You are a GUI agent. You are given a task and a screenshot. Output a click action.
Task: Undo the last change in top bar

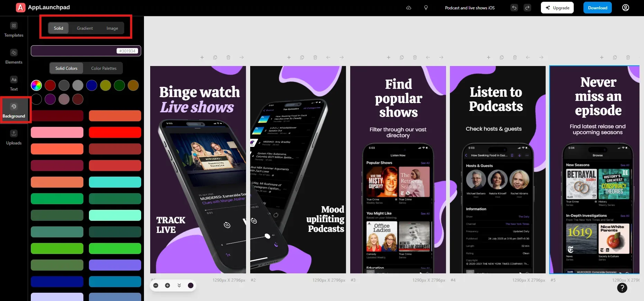tap(514, 8)
